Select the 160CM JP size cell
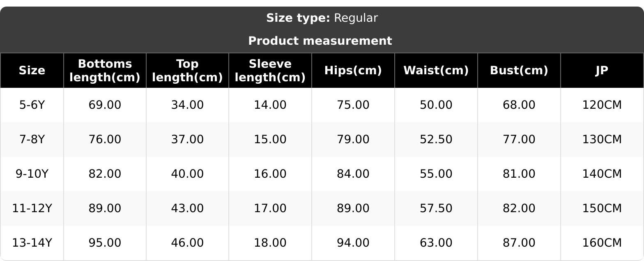The height and width of the screenshot is (261, 644). pyautogui.click(x=602, y=243)
